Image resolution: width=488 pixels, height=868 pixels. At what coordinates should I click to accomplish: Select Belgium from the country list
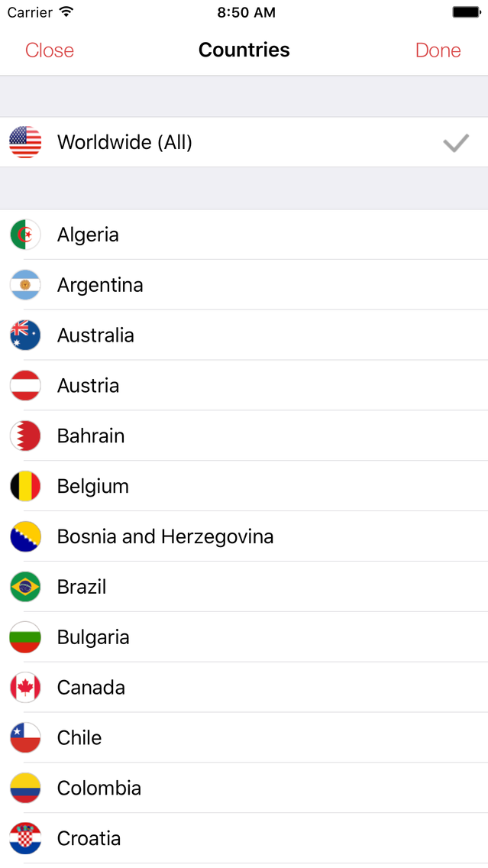pos(244,486)
